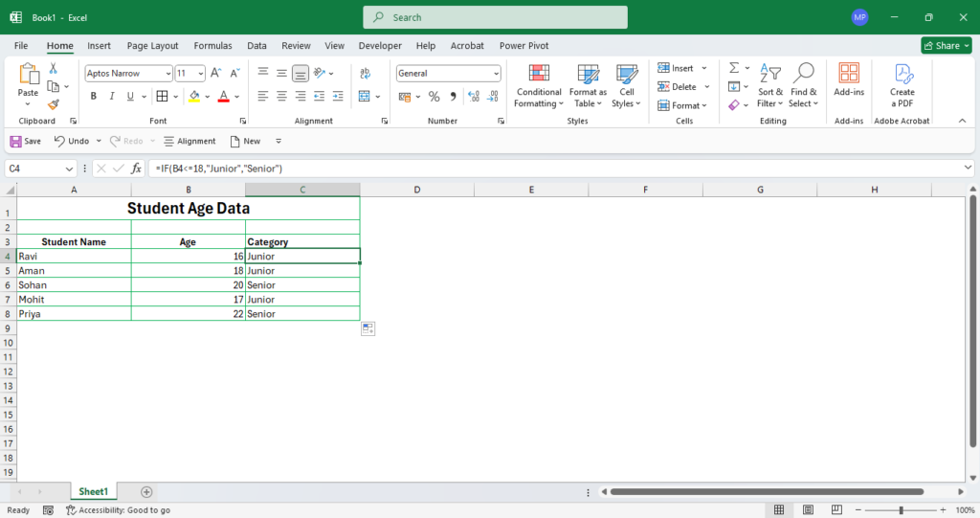
Task: Click the Format Painter brush icon
Action: coord(54,104)
